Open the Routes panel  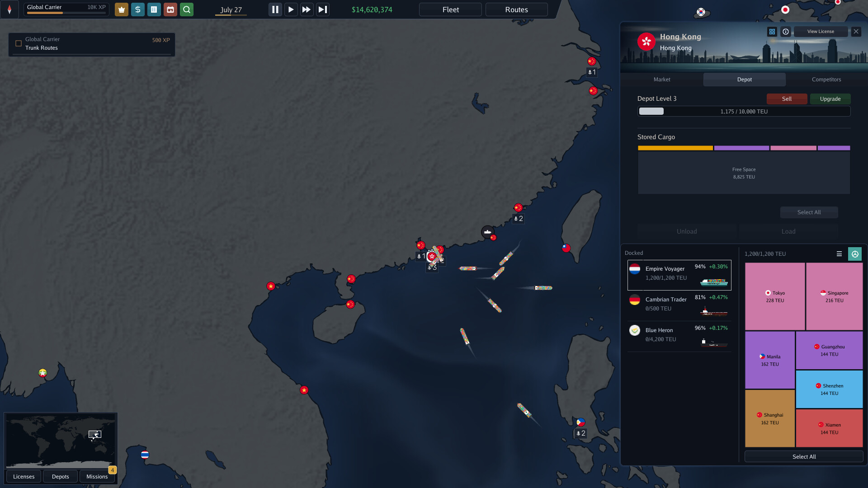pos(516,9)
